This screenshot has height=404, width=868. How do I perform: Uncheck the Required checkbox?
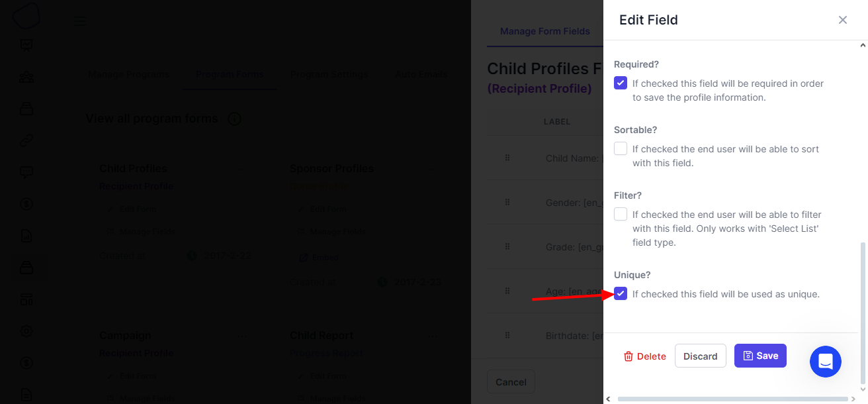[621, 83]
